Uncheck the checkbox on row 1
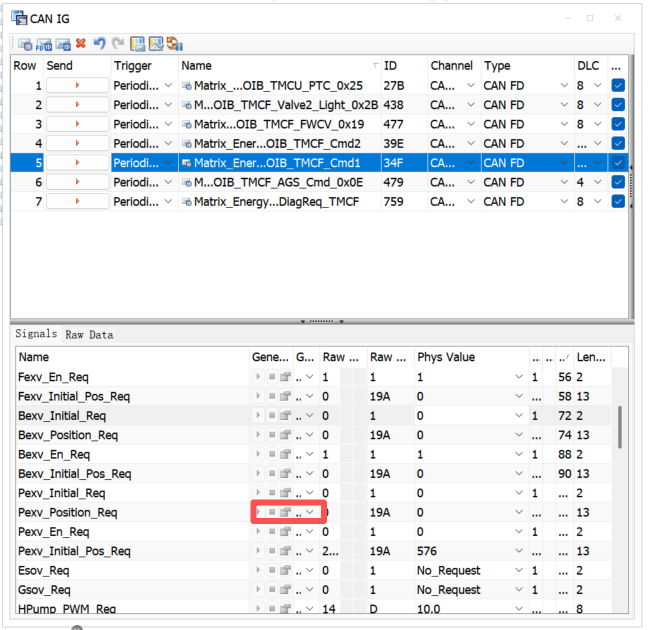This screenshot has width=648, height=630. [x=618, y=86]
